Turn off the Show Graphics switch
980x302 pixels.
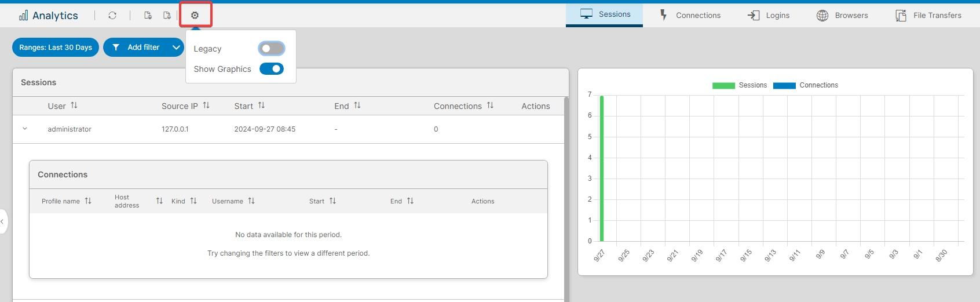[x=271, y=69]
